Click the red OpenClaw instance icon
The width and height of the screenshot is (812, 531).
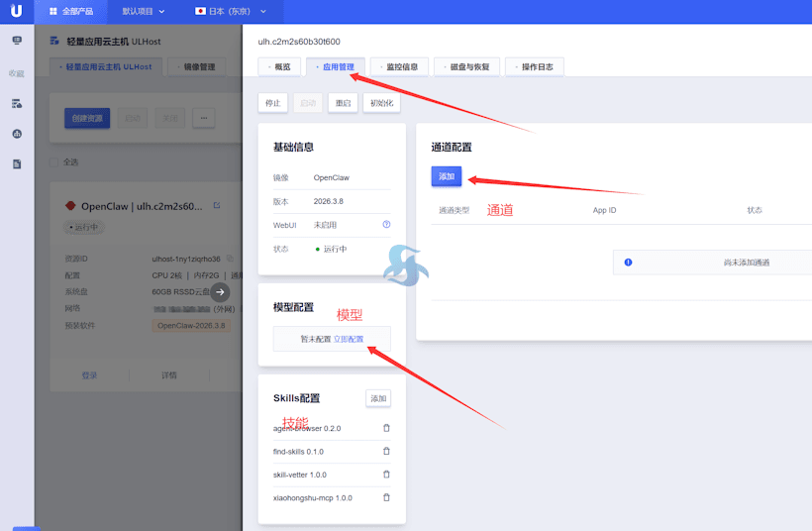click(x=70, y=206)
